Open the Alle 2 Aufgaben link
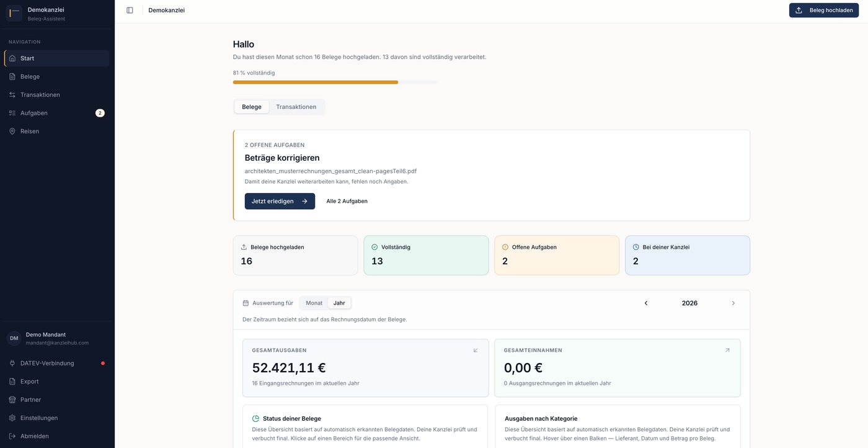Image resolution: width=868 pixels, height=448 pixels. 347,201
